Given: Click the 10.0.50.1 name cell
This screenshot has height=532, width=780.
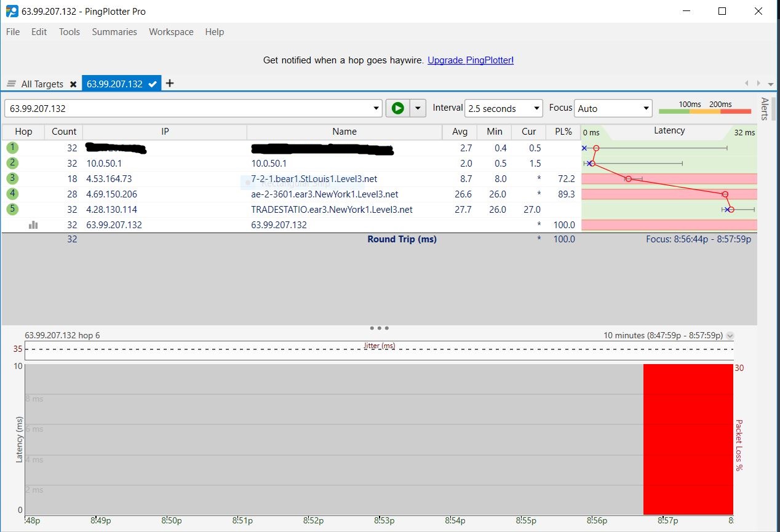Looking at the screenshot, I should [x=269, y=164].
